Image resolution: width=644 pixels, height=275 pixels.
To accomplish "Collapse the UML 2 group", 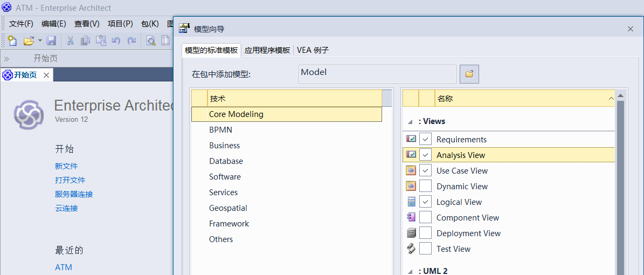I will point(410,271).
